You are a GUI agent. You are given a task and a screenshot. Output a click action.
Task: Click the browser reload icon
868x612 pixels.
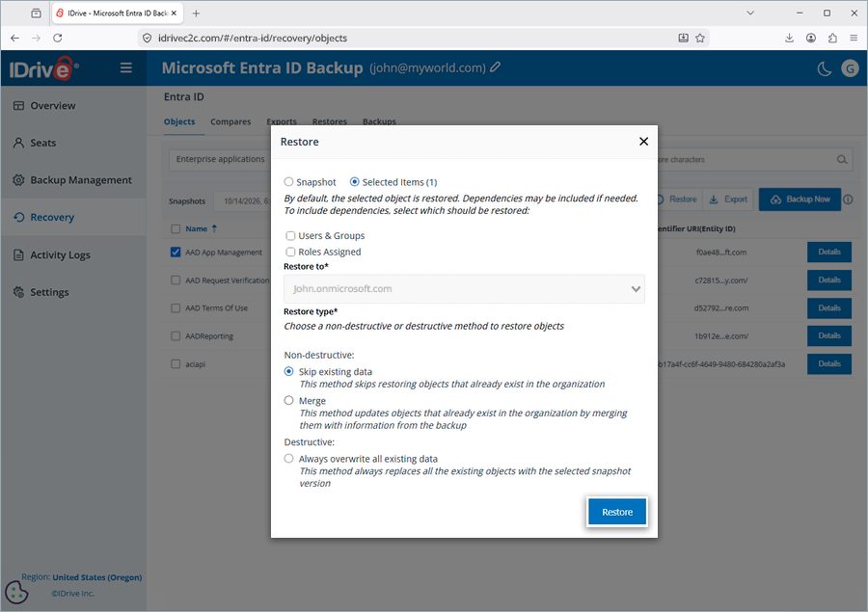[x=58, y=38]
